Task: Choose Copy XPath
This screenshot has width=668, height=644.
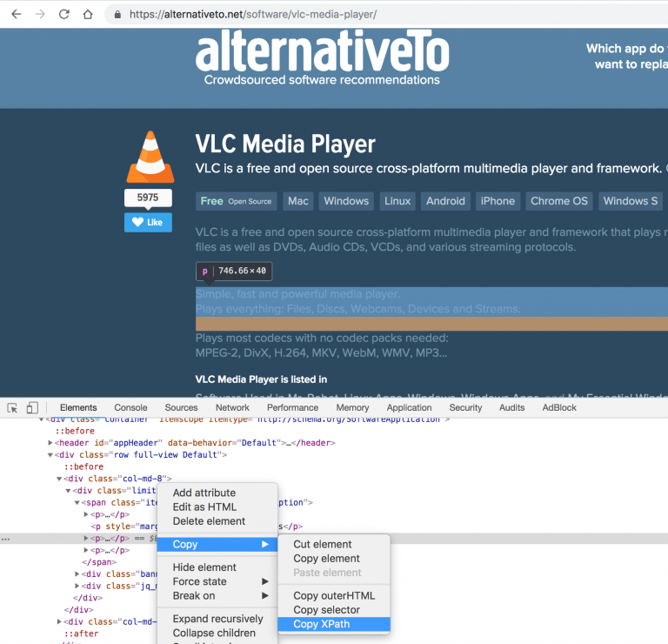Action: pyautogui.click(x=334, y=624)
